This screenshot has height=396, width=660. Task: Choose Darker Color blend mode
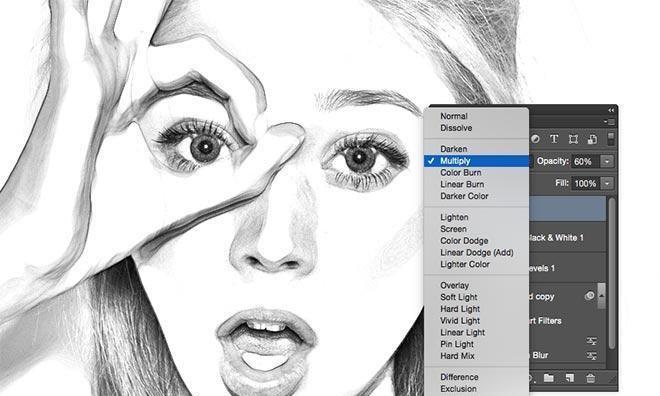click(476, 196)
